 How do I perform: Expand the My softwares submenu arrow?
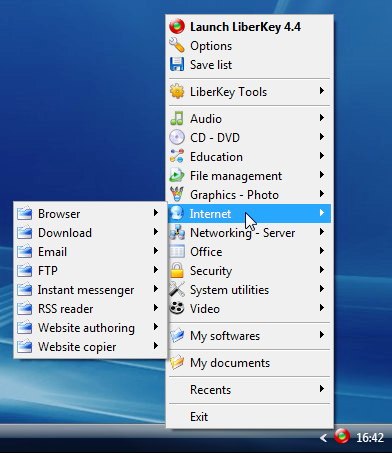point(321,335)
